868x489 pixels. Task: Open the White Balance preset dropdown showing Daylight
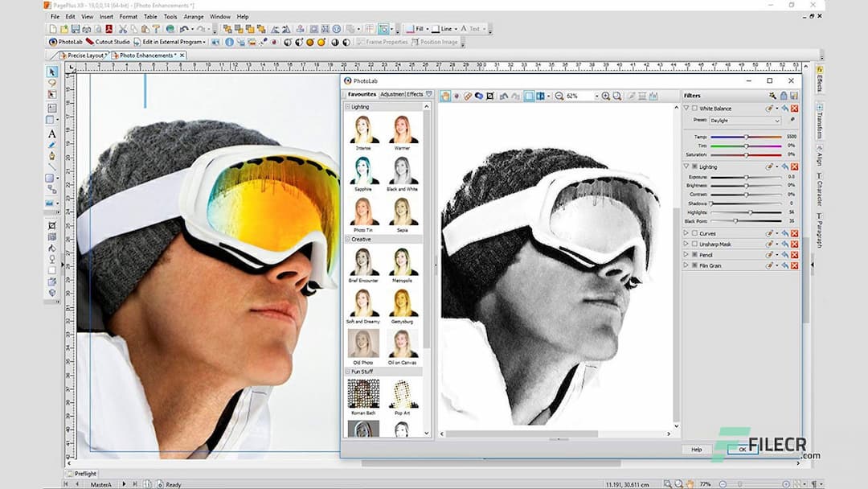(x=745, y=121)
